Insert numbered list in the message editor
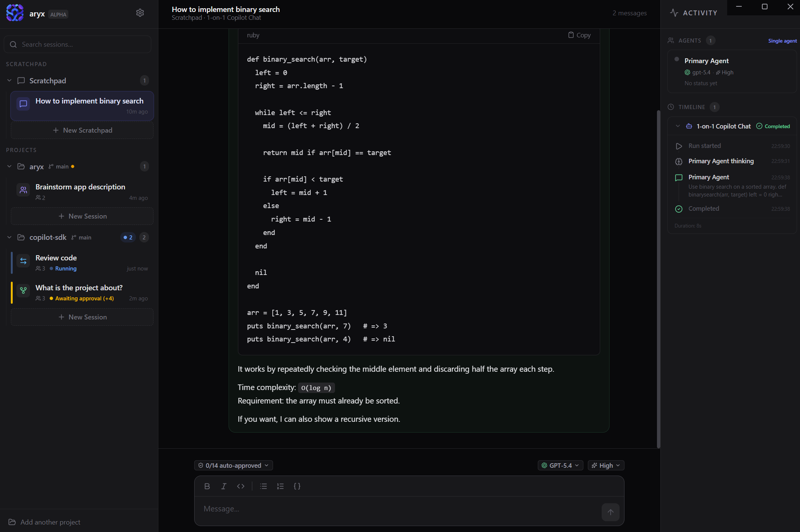800x532 pixels. [x=280, y=486]
